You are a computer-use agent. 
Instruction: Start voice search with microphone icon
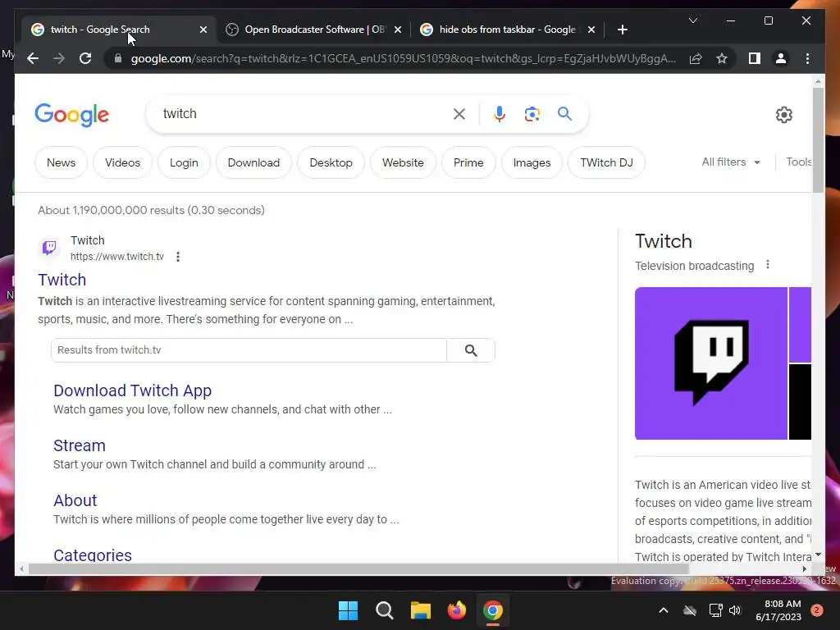500,113
